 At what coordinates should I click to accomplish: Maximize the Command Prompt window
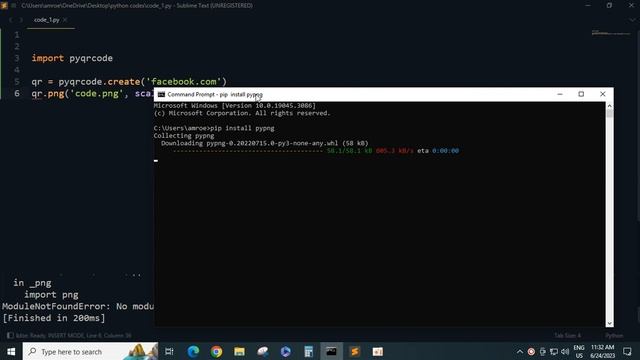(x=581, y=94)
